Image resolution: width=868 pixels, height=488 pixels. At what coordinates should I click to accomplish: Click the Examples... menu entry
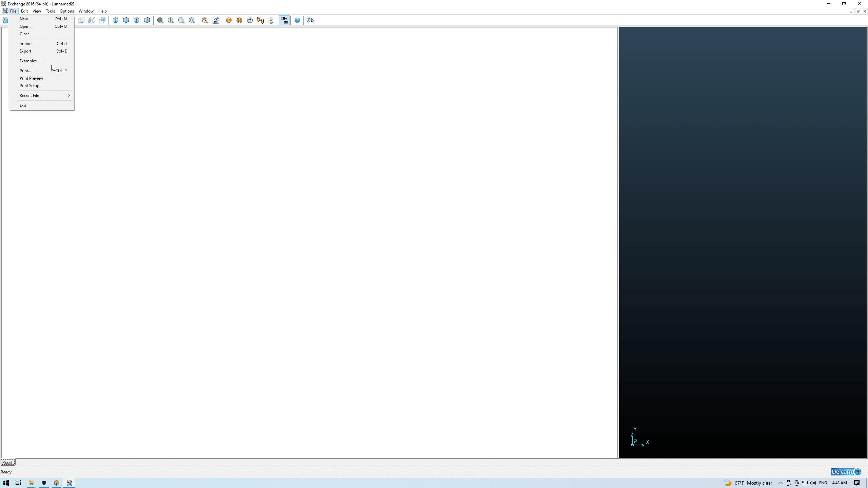pos(29,61)
